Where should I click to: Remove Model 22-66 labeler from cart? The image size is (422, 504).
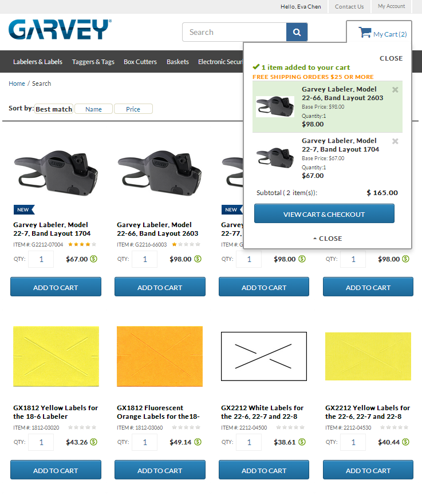pos(395,90)
